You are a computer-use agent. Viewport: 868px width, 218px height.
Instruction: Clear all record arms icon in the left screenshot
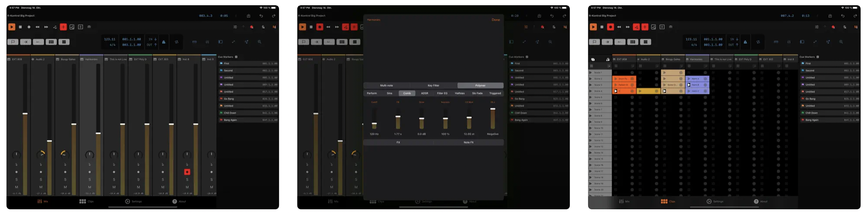[x=251, y=27]
